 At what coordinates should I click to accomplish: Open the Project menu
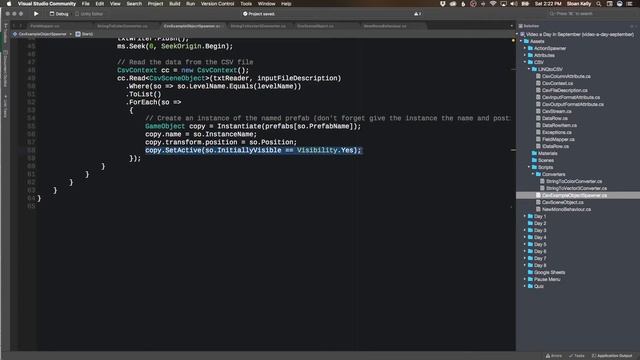155,4
